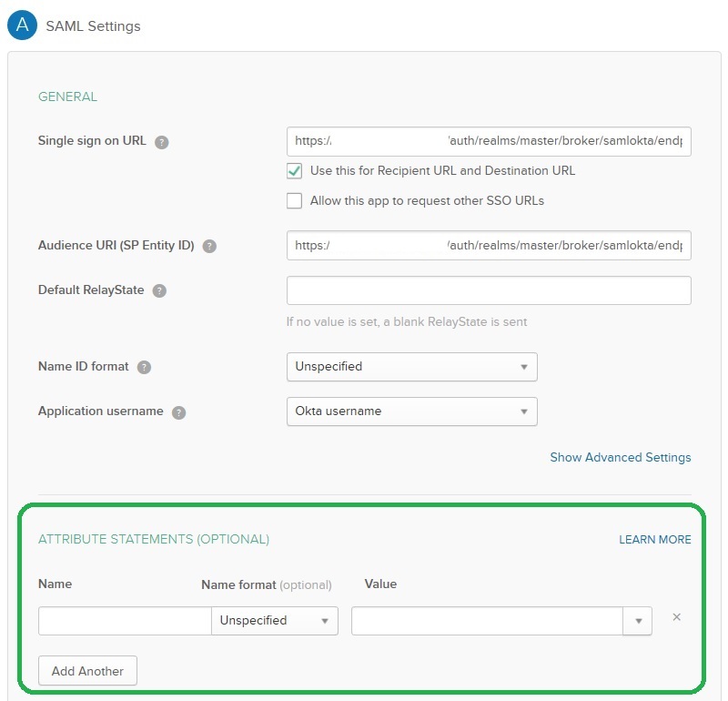Open the LEARN MORE link
The width and height of the screenshot is (728, 701).
click(x=654, y=540)
